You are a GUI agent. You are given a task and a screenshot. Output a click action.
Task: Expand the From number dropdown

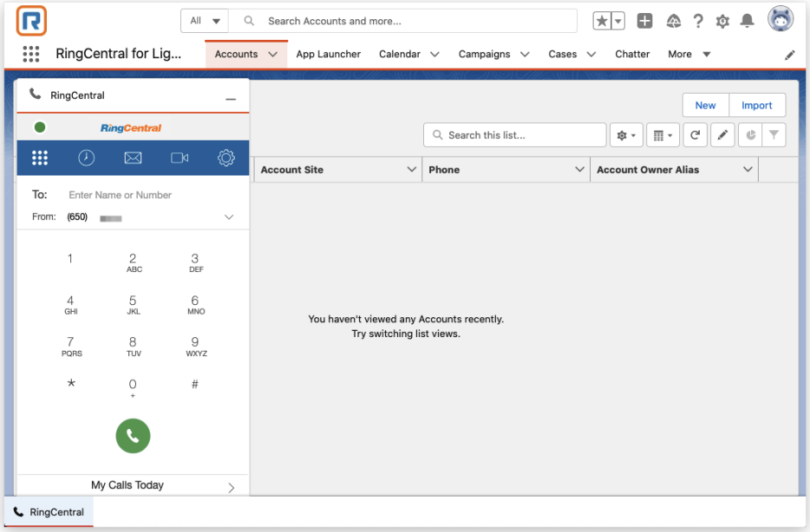click(229, 217)
